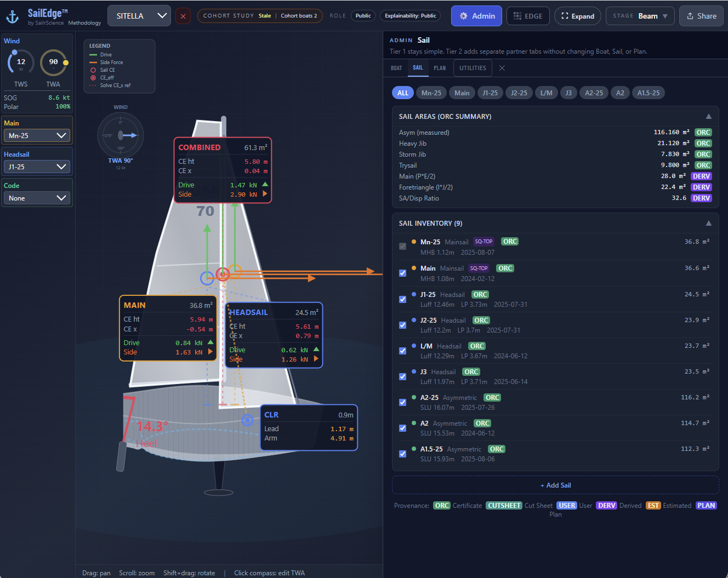
Task: Filter by the L/M chip
Action: click(546, 93)
